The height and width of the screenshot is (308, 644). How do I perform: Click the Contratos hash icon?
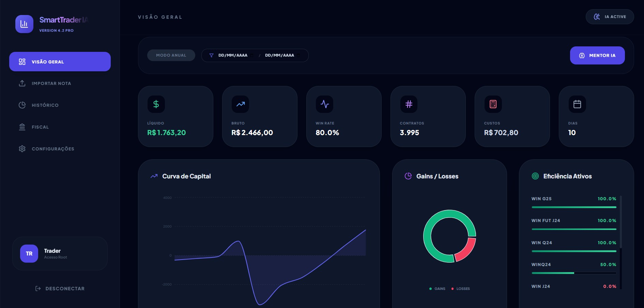[409, 104]
